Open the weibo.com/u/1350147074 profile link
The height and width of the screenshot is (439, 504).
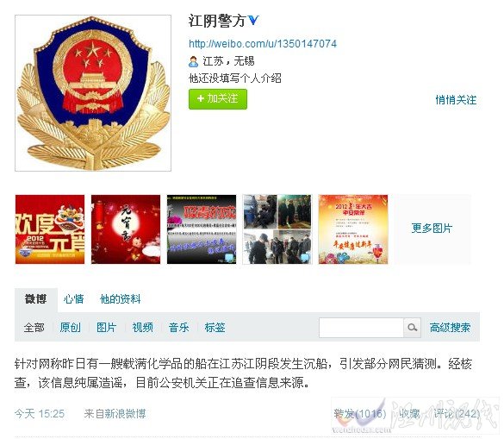[x=263, y=43]
